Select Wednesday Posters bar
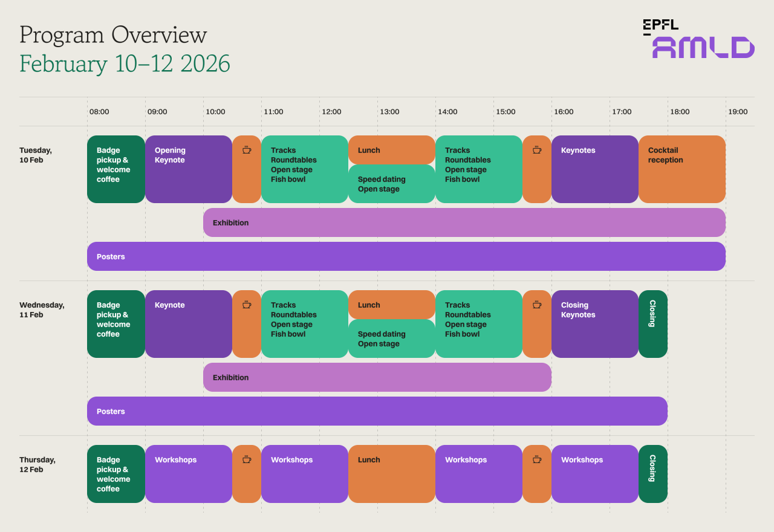Image resolution: width=774 pixels, height=532 pixels. (x=377, y=411)
